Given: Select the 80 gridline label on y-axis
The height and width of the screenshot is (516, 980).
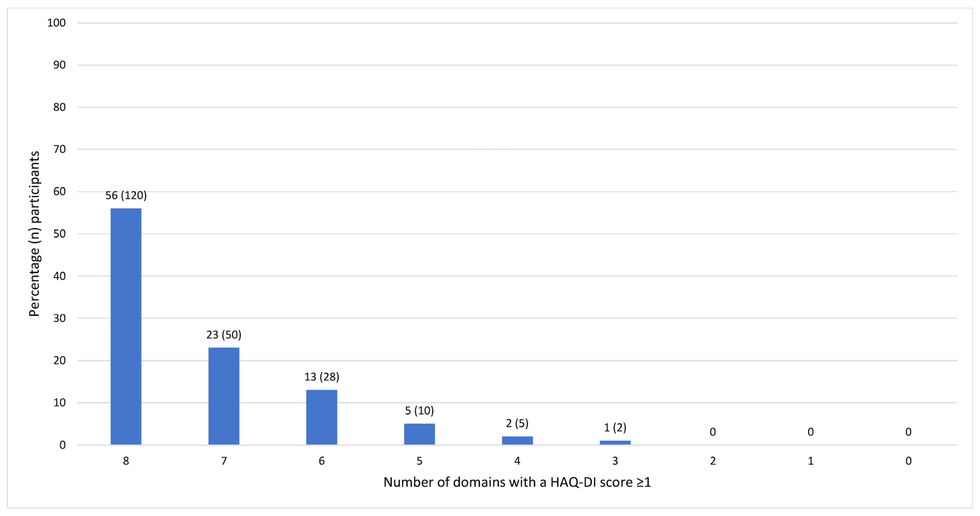Looking at the screenshot, I should [59, 107].
